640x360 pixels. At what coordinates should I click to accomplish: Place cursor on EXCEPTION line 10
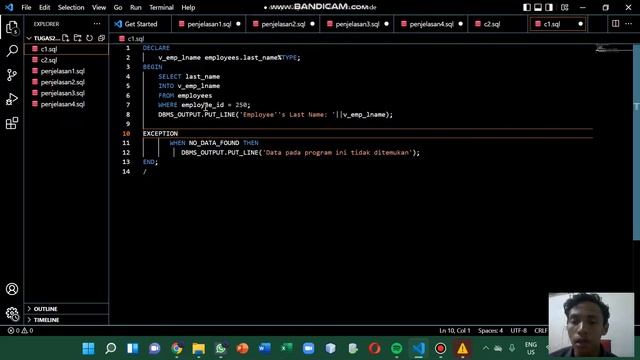click(x=160, y=133)
